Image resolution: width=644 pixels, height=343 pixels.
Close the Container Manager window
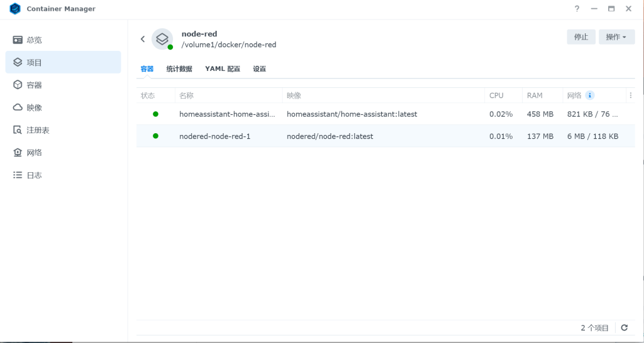629,9
